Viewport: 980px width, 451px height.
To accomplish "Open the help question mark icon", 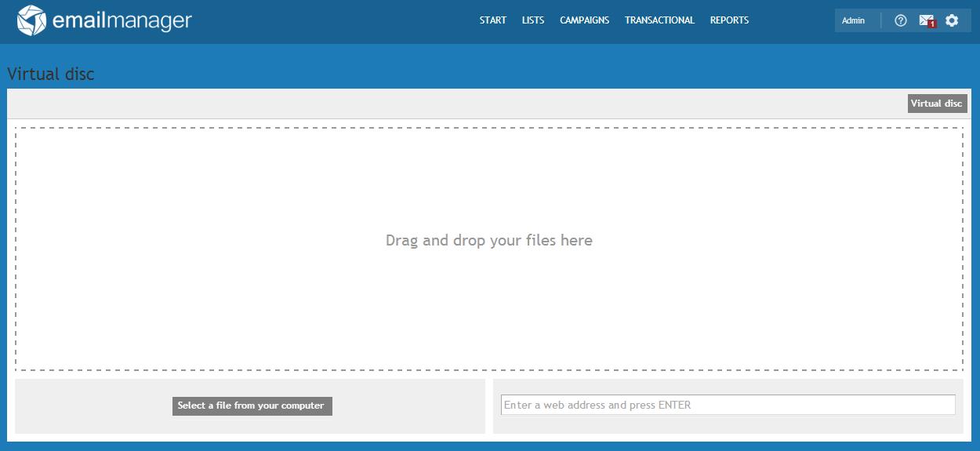I will [900, 21].
